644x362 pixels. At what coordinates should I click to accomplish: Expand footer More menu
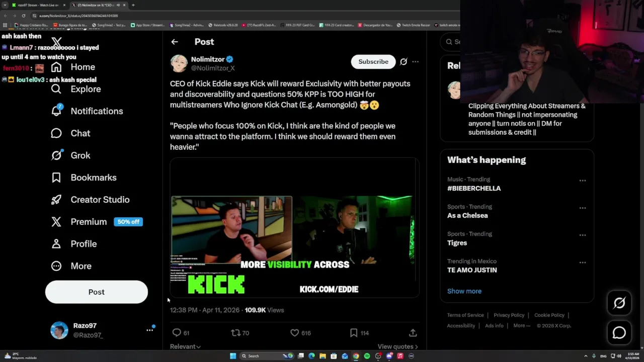522,326
